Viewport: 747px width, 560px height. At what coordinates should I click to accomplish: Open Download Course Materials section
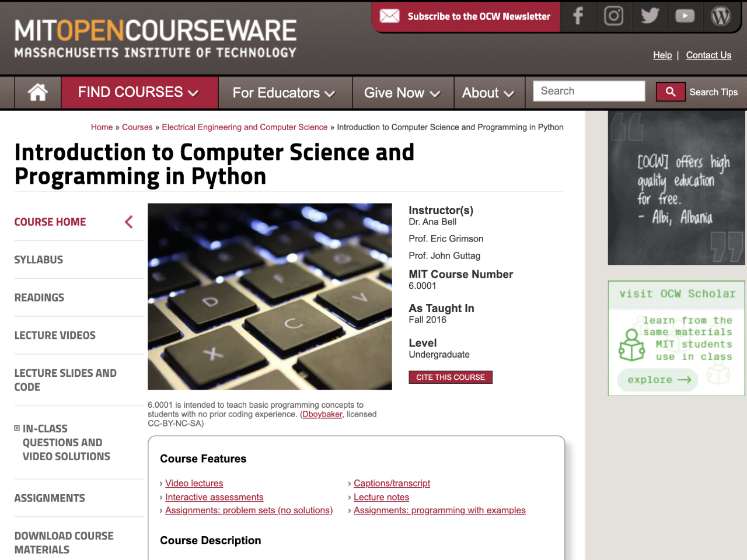tap(64, 542)
